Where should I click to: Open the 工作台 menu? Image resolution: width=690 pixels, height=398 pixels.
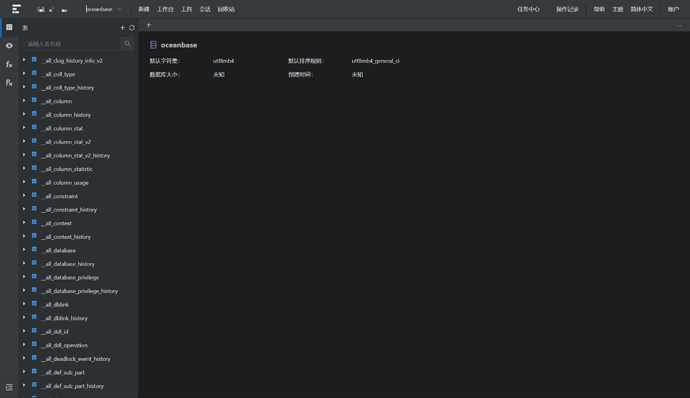[x=165, y=9]
